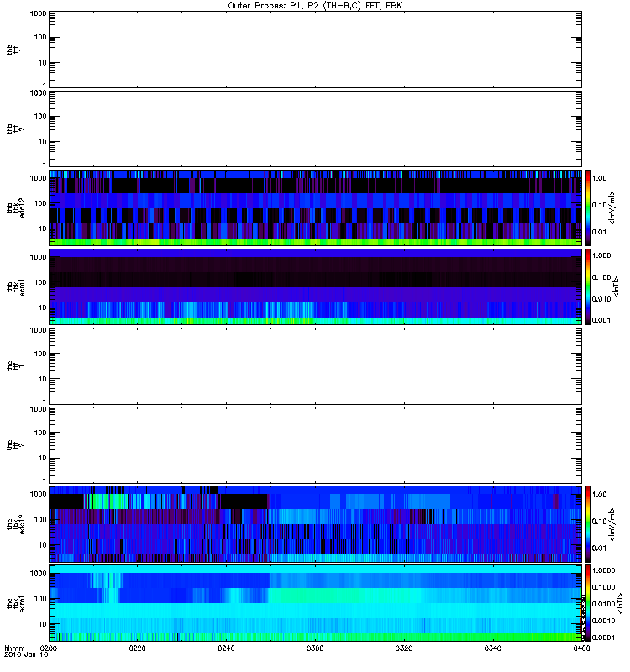The width and height of the screenshot is (630, 672).
Task: Click the '10' y-axis label of thc fff 1 panel
Action: point(43,379)
